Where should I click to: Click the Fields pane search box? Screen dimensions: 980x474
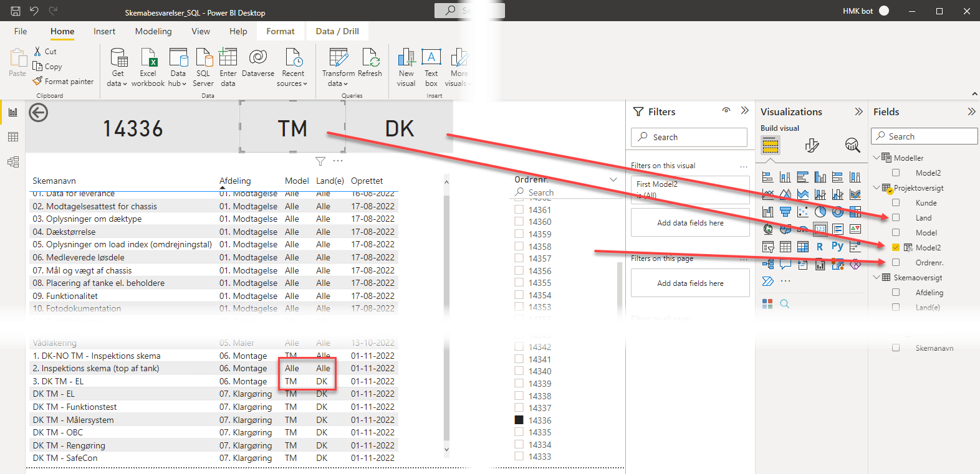[x=924, y=136]
